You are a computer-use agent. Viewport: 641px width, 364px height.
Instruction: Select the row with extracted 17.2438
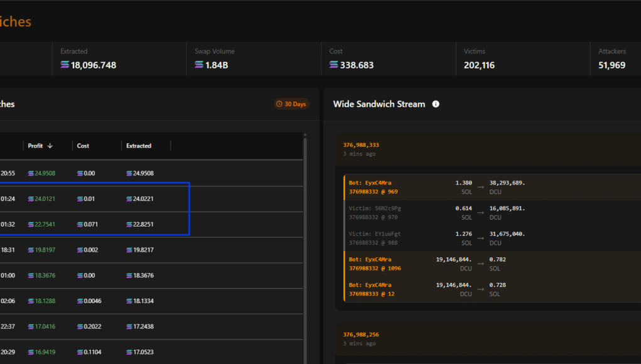point(151,326)
